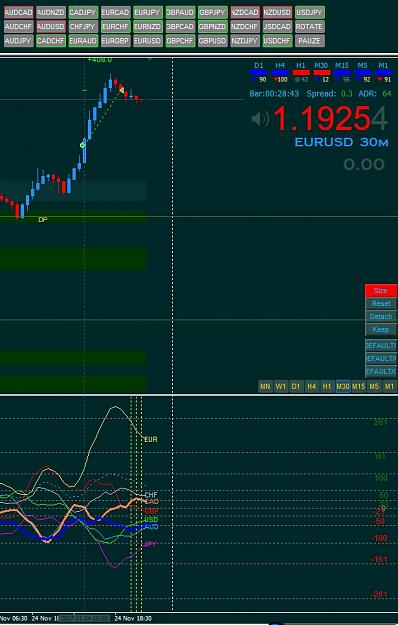This screenshot has width=398, height=625.
Task: Switch to EURJPY pair
Action: coord(148,12)
